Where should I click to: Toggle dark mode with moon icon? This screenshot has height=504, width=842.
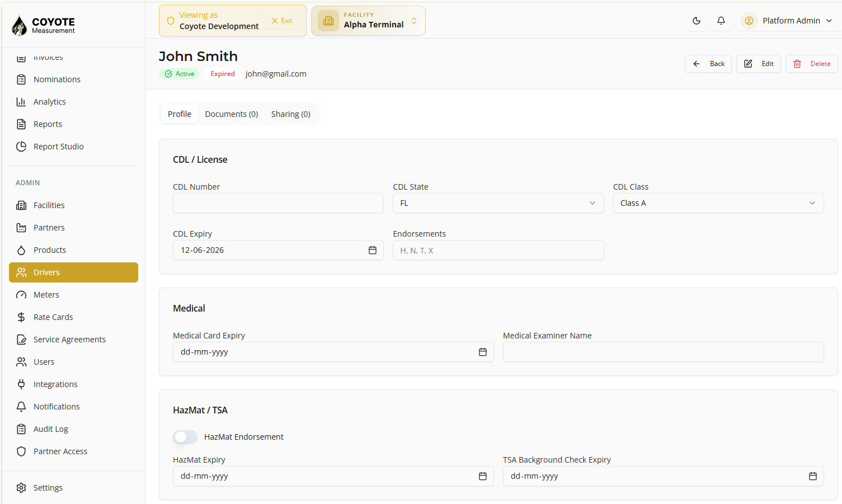click(x=697, y=21)
